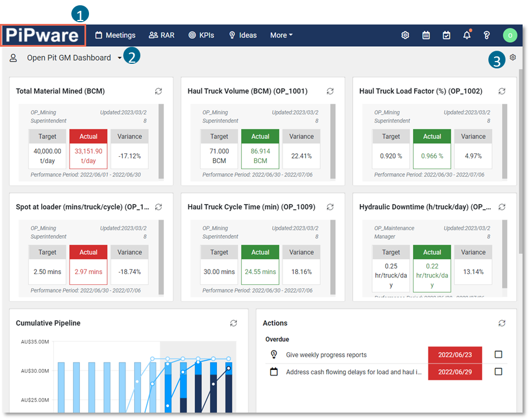Click the Spot at loader widget title

pos(83,207)
